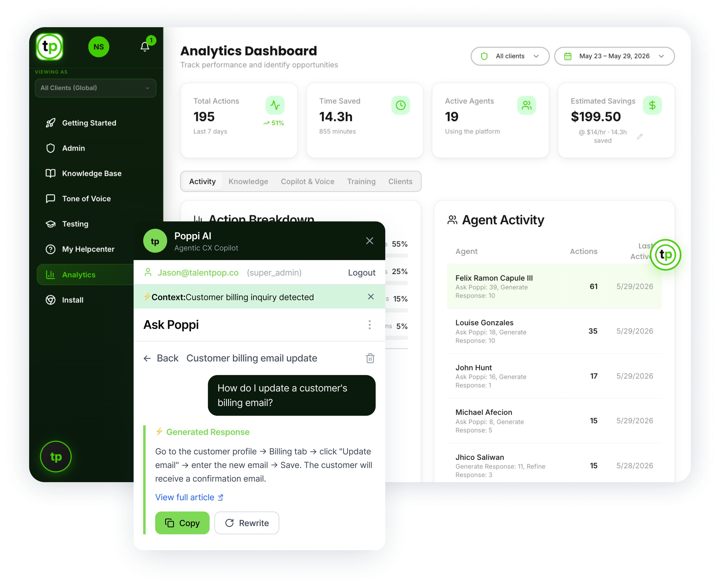Click Logout in Poppi panel

(361, 273)
